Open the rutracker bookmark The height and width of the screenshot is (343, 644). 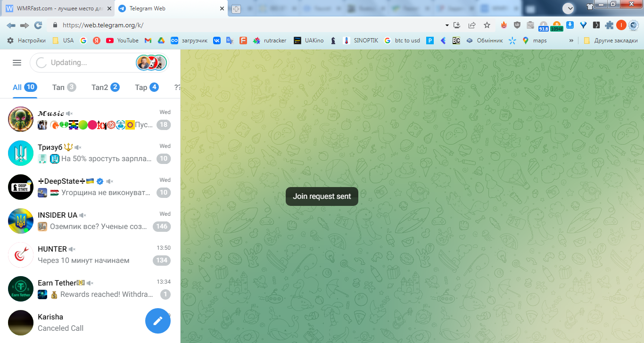tap(270, 41)
